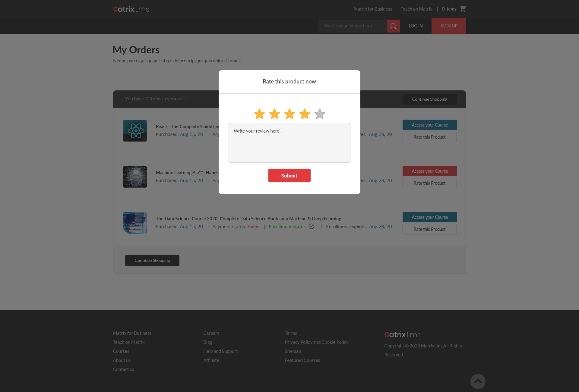Open Matrix for Business in header
This screenshot has height=392, width=579.
pos(373,9)
